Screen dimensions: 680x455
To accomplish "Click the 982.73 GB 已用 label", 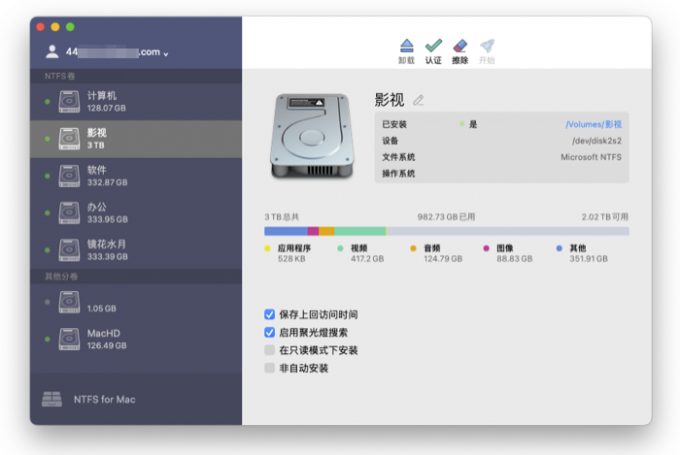I will (x=446, y=217).
